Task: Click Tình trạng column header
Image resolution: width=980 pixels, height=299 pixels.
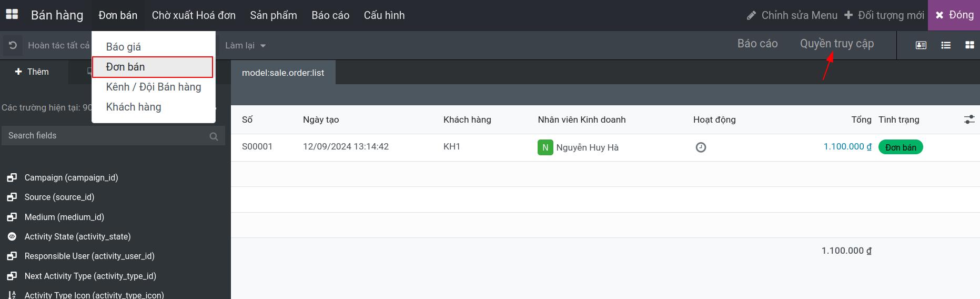Action: point(899,119)
